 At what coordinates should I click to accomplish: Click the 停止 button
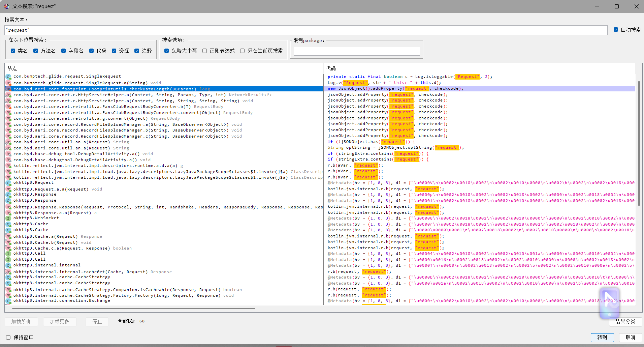pos(97,322)
